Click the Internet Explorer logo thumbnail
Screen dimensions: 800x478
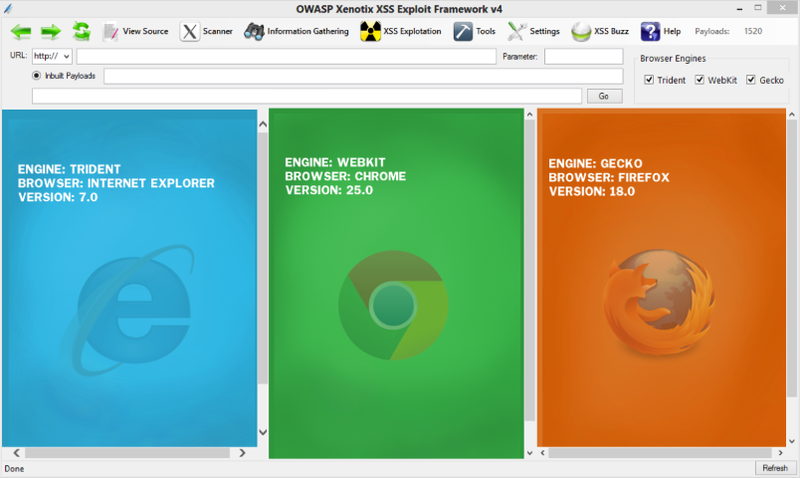130,309
